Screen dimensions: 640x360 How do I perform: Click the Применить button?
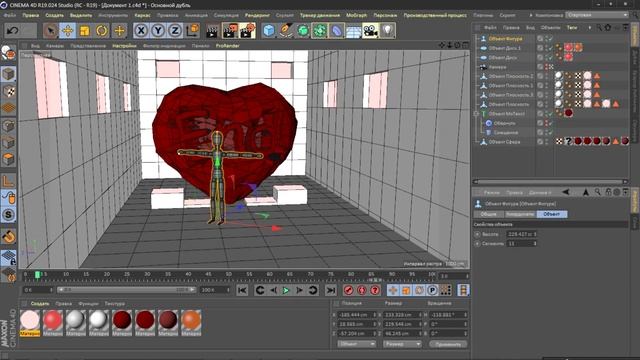pos(448,344)
